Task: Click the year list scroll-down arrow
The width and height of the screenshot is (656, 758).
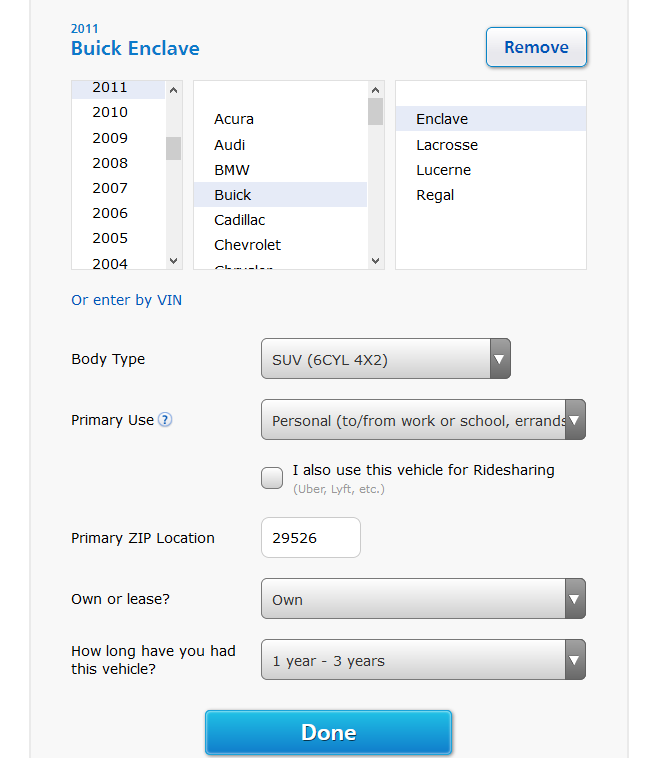Action: [x=174, y=261]
